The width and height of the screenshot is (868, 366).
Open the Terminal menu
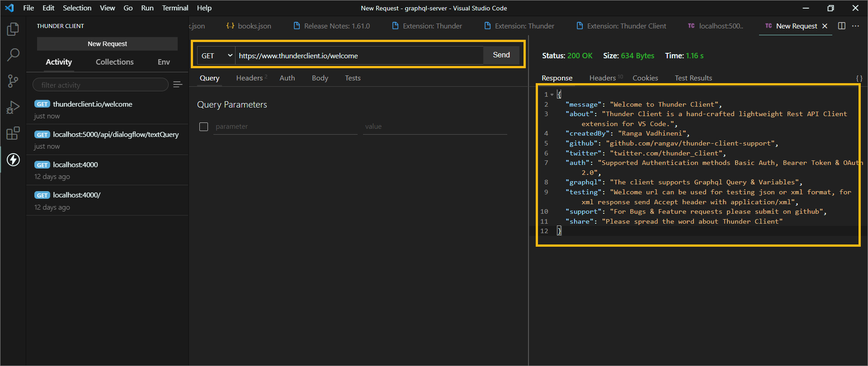[175, 8]
